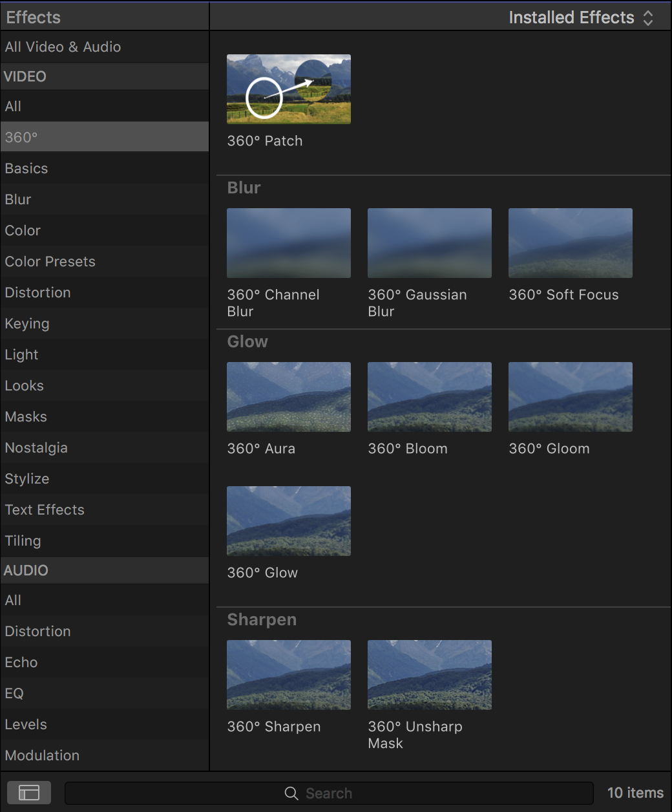Open the Echo audio effects category
Screen dimensions: 672x812
point(105,662)
